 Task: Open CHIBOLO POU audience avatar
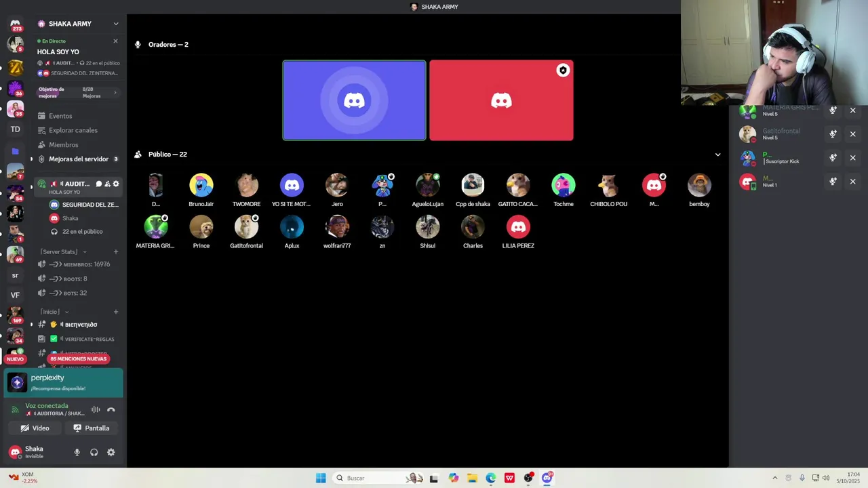(608, 185)
